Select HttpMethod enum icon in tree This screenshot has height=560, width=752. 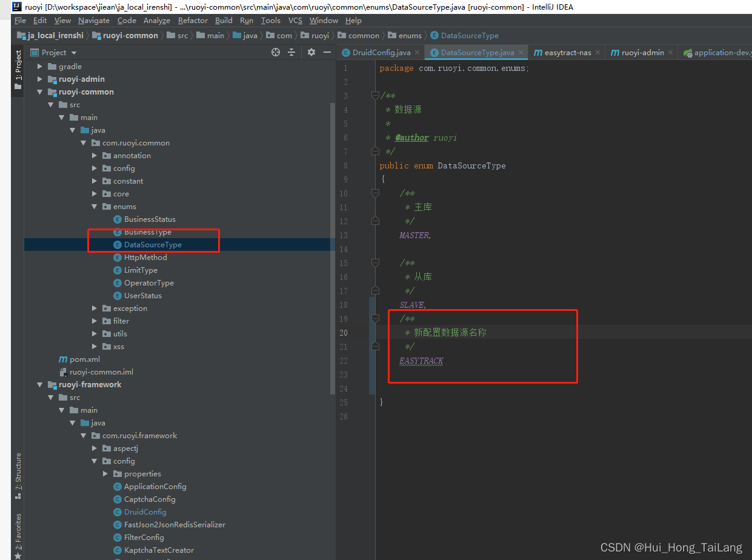118,258
